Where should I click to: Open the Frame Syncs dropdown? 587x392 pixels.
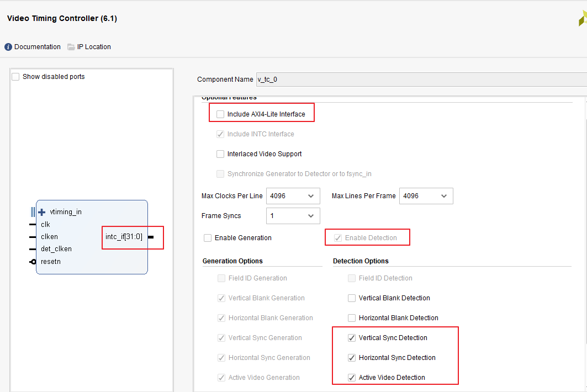pyautogui.click(x=313, y=215)
